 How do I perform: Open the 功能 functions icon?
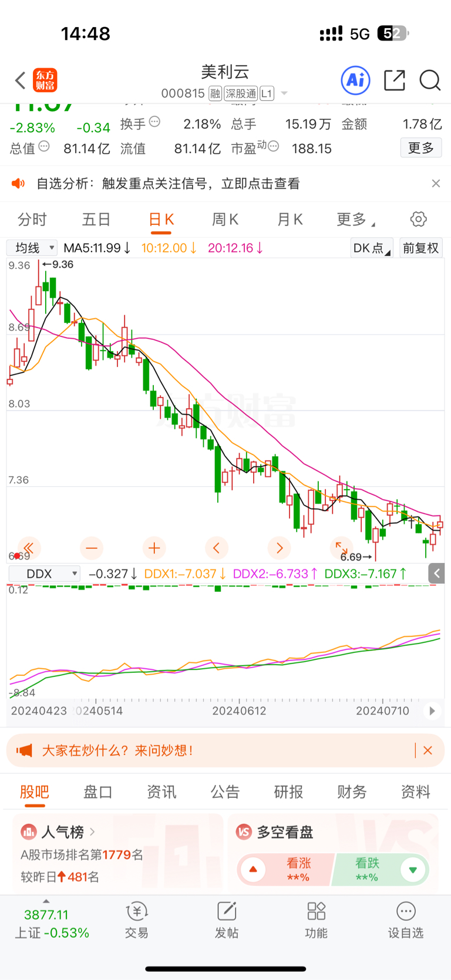tap(317, 911)
